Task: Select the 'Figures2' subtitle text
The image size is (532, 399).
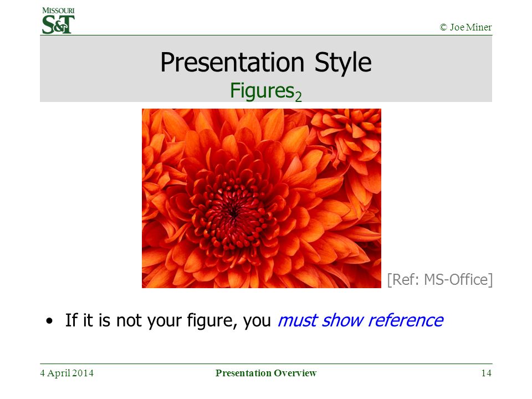Action: [x=265, y=91]
